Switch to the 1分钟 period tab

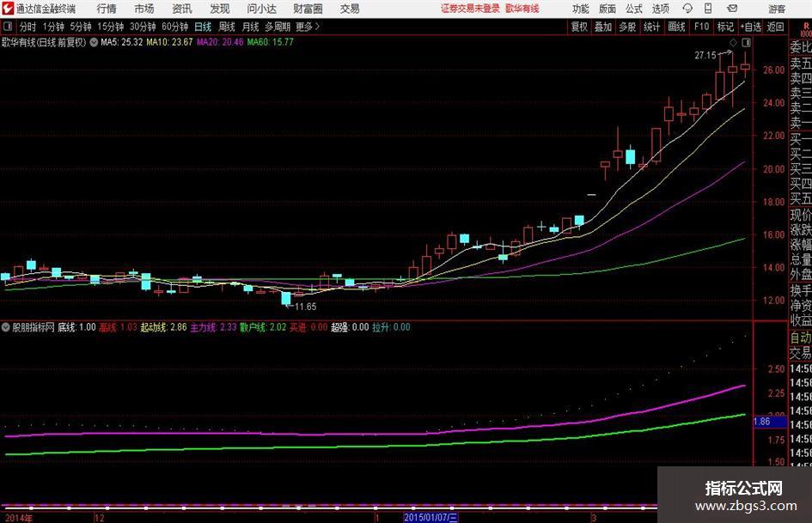[53, 27]
